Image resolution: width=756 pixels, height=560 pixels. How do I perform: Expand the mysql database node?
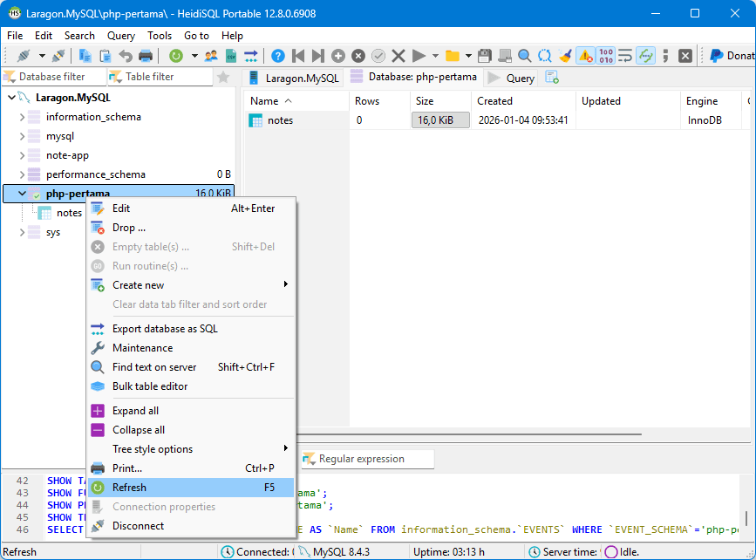coord(21,136)
